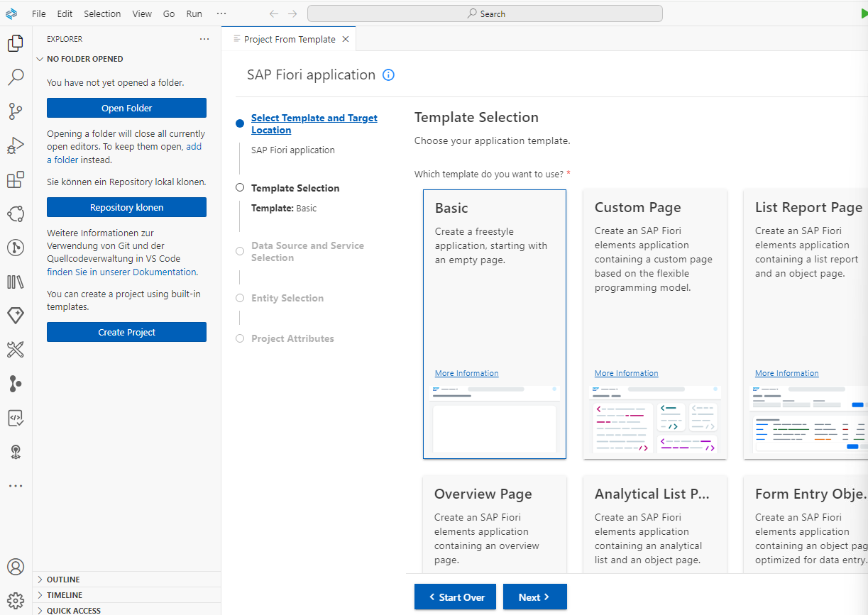Click the 'Template: Basic' summary text
This screenshot has width=868, height=615.
click(284, 209)
